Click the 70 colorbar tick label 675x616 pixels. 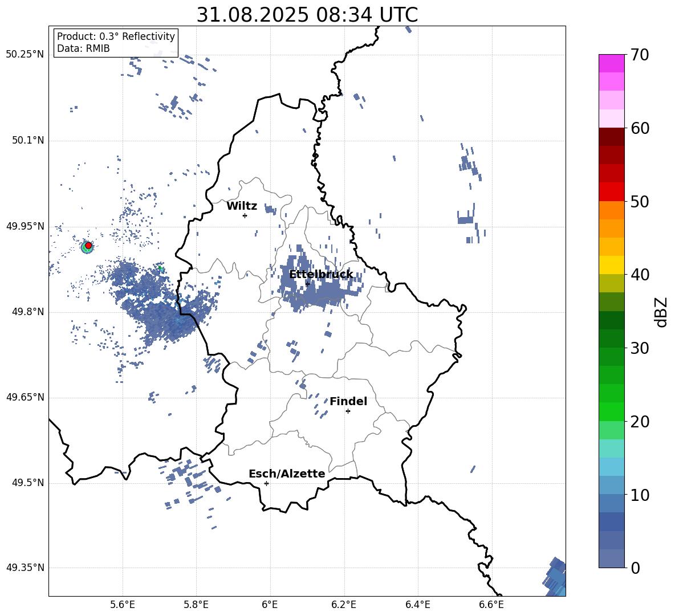click(x=640, y=55)
